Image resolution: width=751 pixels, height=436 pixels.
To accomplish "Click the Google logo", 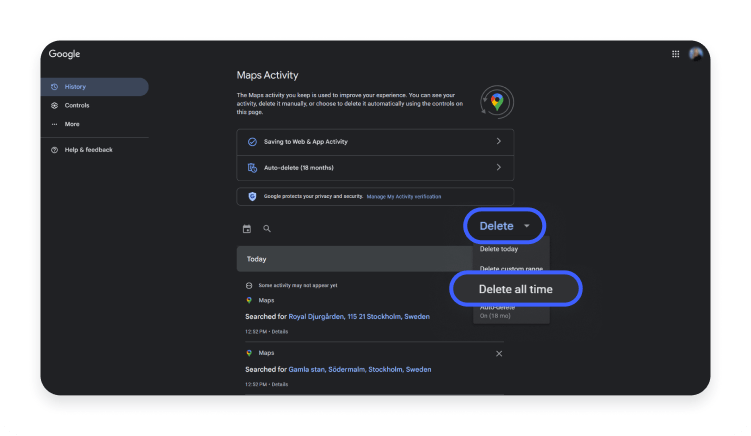I will (64, 54).
